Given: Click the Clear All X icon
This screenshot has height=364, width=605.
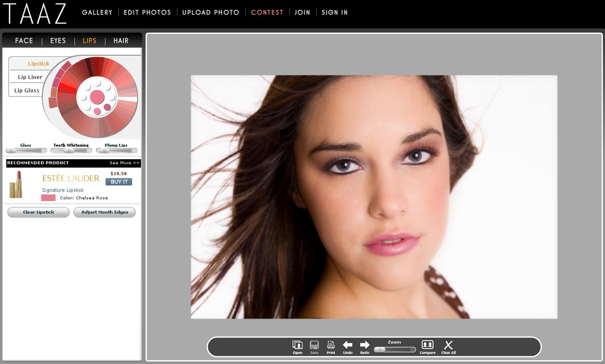Looking at the screenshot, I should (449, 345).
